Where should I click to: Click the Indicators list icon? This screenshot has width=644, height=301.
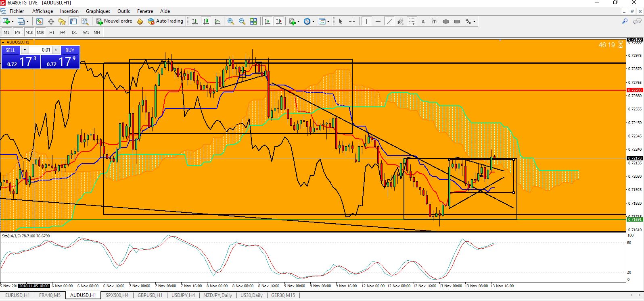(x=292, y=21)
